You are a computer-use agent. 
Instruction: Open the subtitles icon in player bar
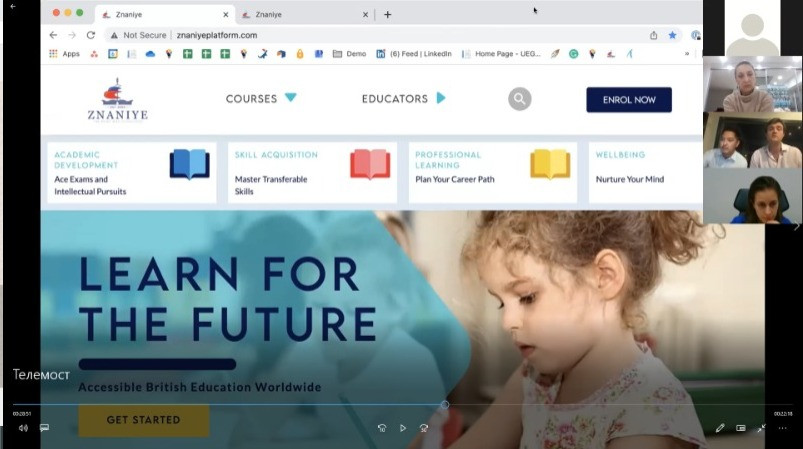click(x=45, y=427)
